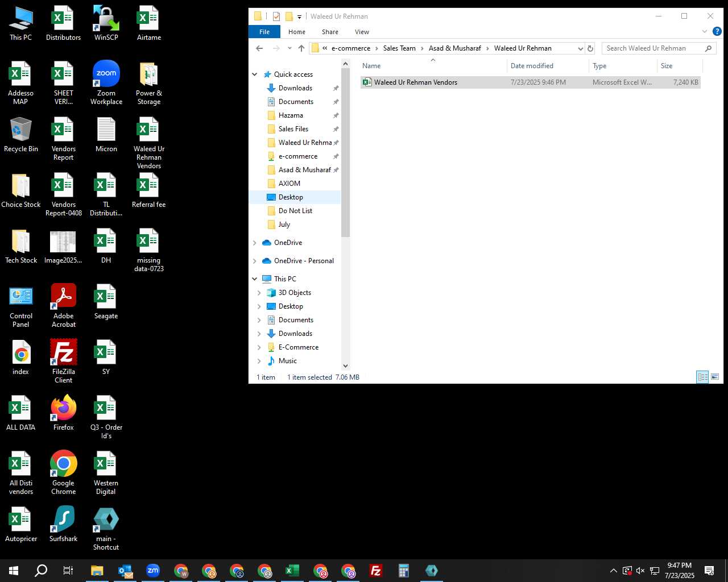Click the taskbar Search icon
The image size is (728, 582).
tap(41, 571)
